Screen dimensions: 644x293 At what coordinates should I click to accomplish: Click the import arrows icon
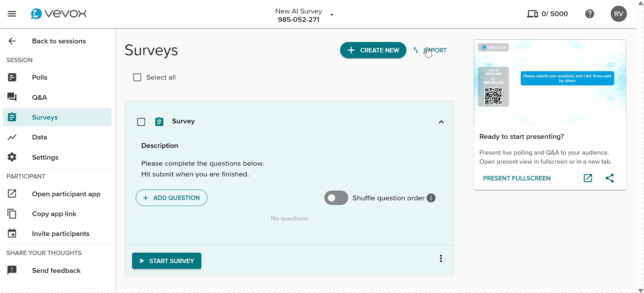pos(416,50)
